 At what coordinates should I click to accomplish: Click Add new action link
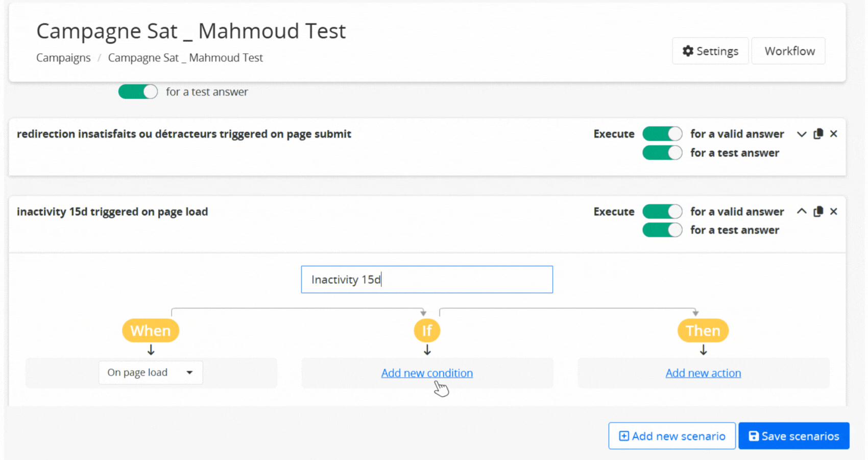[703, 373]
